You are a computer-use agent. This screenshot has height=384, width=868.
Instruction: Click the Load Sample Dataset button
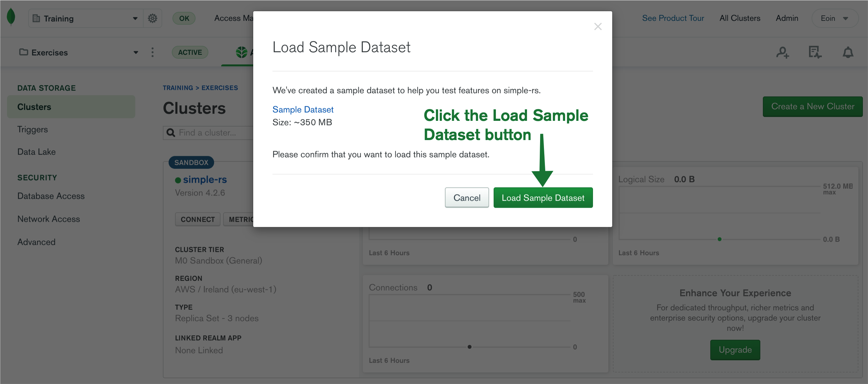[x=543, y=198]
